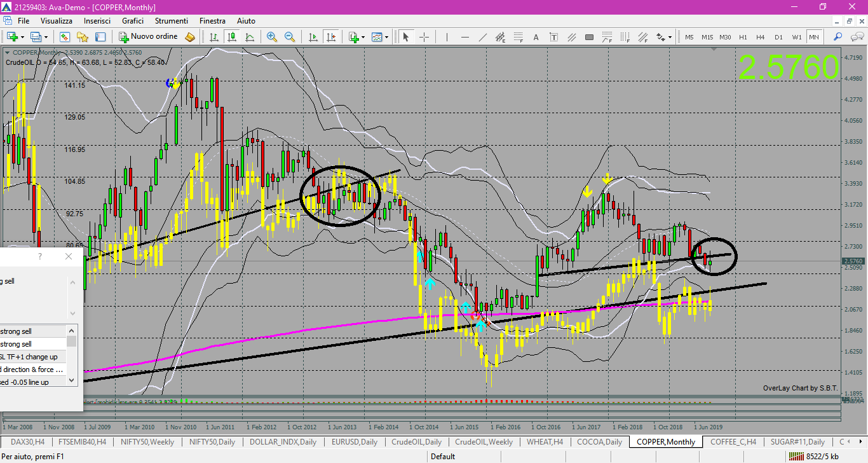868x463 pixels.
Task: Expand the arrows objects dropdown
Action: pos(670,37)
